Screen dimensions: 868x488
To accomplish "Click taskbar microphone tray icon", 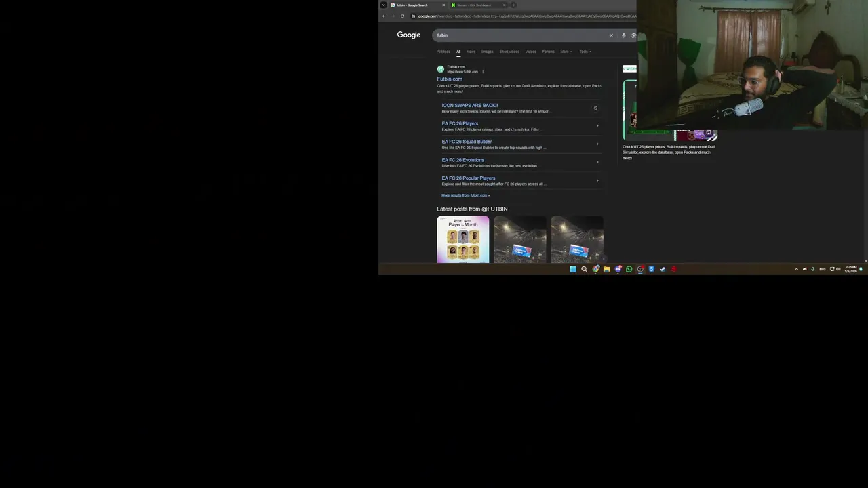I will [813, 269].
